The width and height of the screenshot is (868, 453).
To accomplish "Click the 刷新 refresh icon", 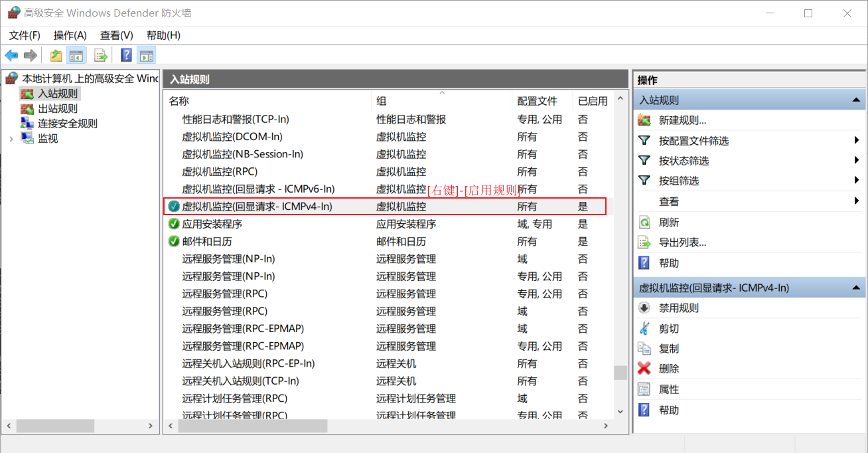I will [x=644, y=223].
